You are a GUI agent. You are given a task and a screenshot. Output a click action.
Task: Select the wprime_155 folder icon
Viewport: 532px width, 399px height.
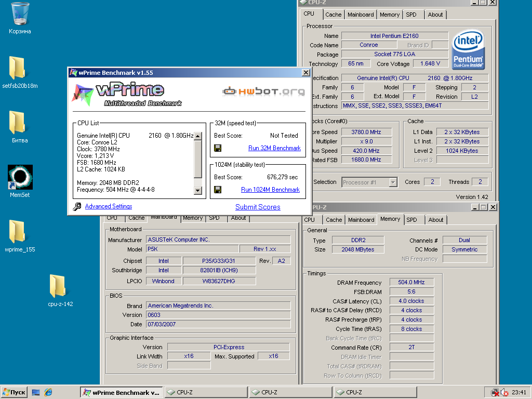point(17,231)
